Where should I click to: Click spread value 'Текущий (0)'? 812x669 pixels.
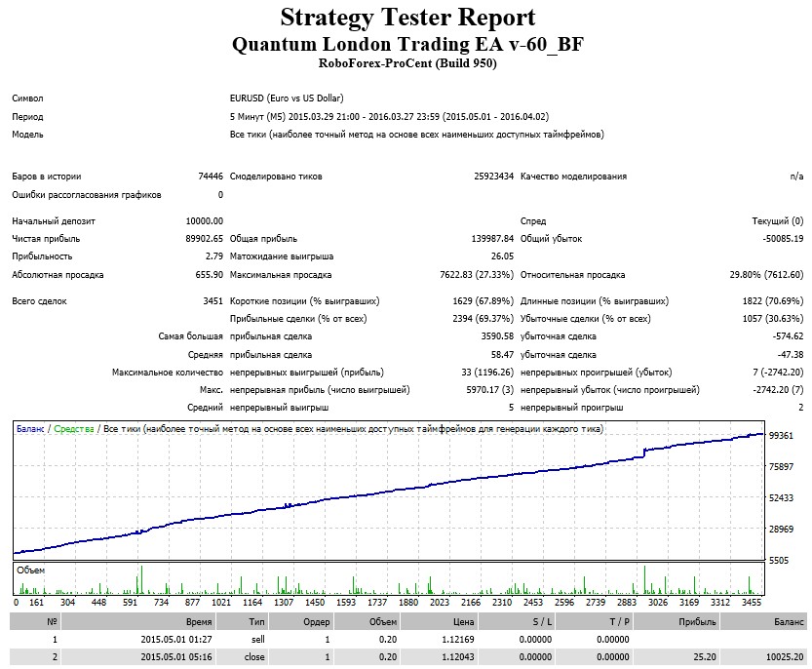click(x=777, y=221)
